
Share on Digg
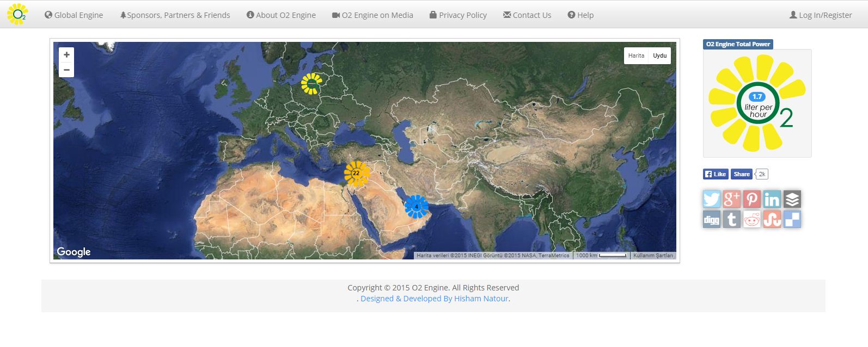click(712, 219)
